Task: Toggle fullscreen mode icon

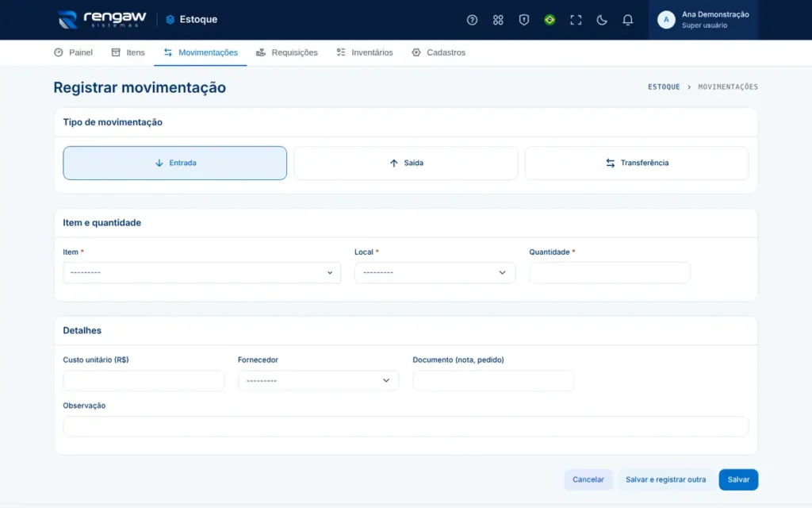Action: point(576,20)
